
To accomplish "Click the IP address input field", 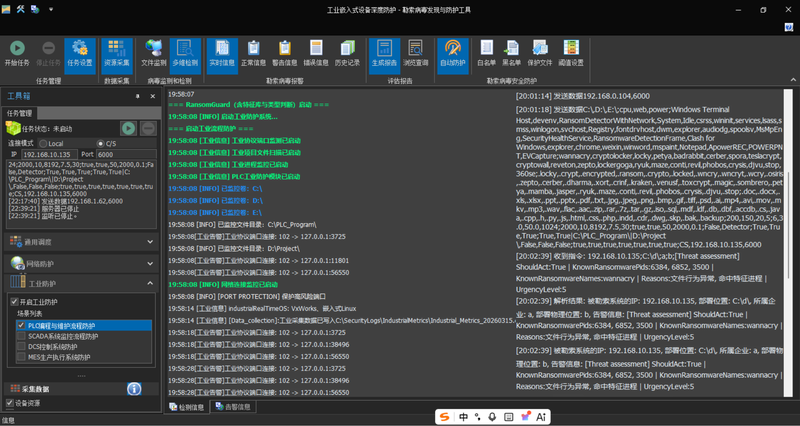I will (x=49, y=154).
